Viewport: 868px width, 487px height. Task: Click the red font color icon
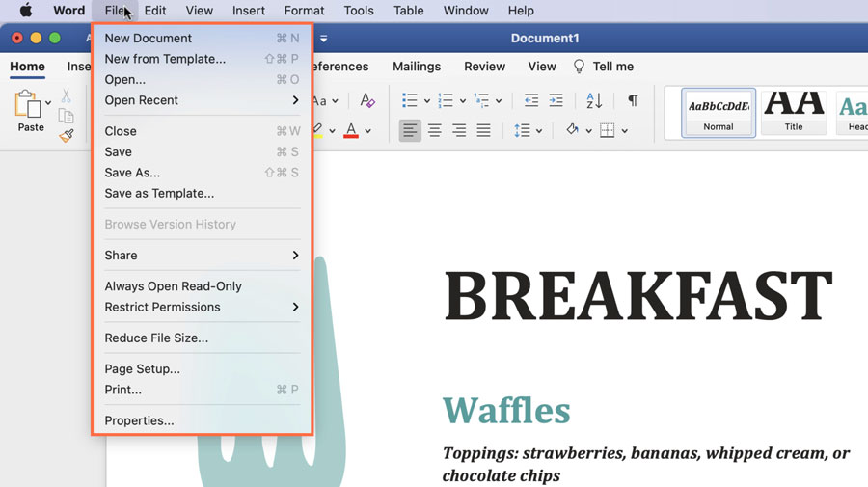(x=351, y=130)
